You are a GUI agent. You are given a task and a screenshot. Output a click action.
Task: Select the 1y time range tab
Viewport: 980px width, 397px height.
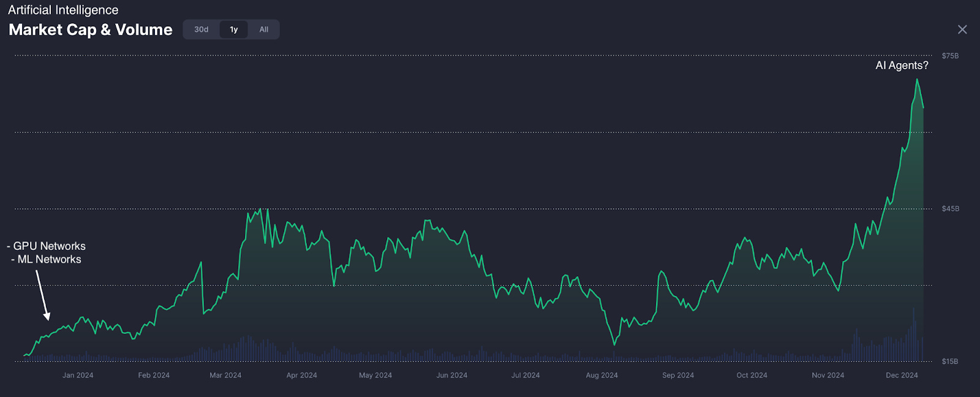234,29
